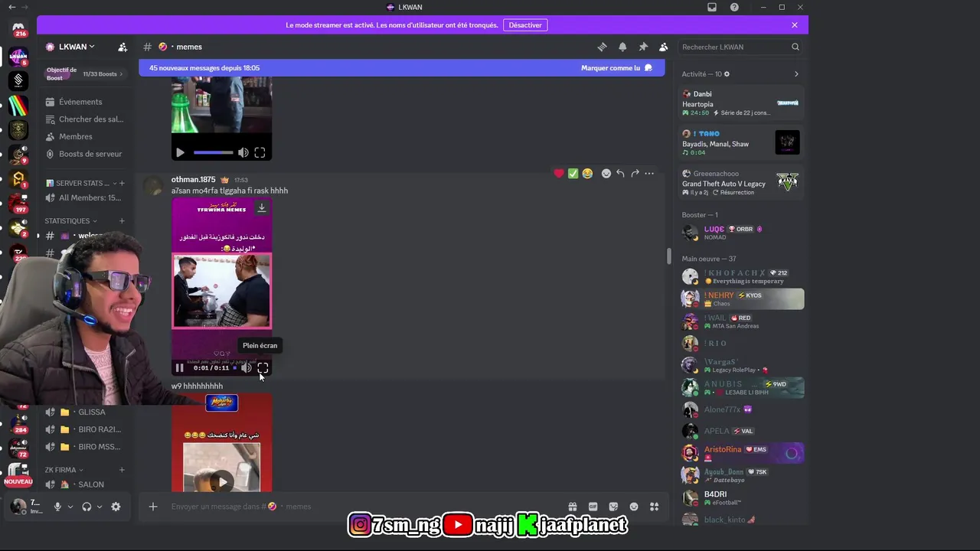Reply to othman.1875 message with arrow icon
Screen dimensions: 980x551
pos(620,174)
